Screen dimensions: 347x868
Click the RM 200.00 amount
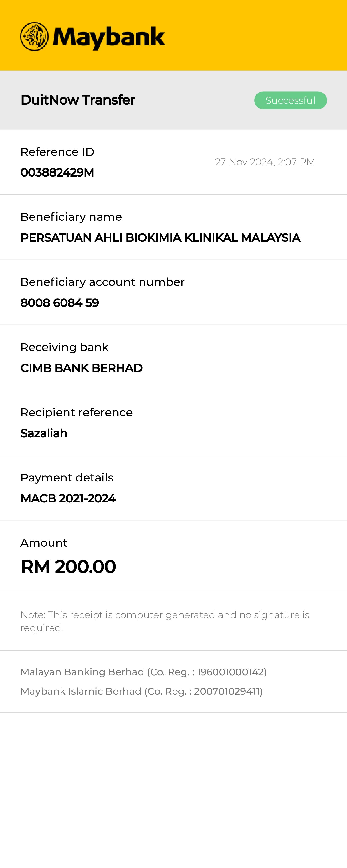68,566
